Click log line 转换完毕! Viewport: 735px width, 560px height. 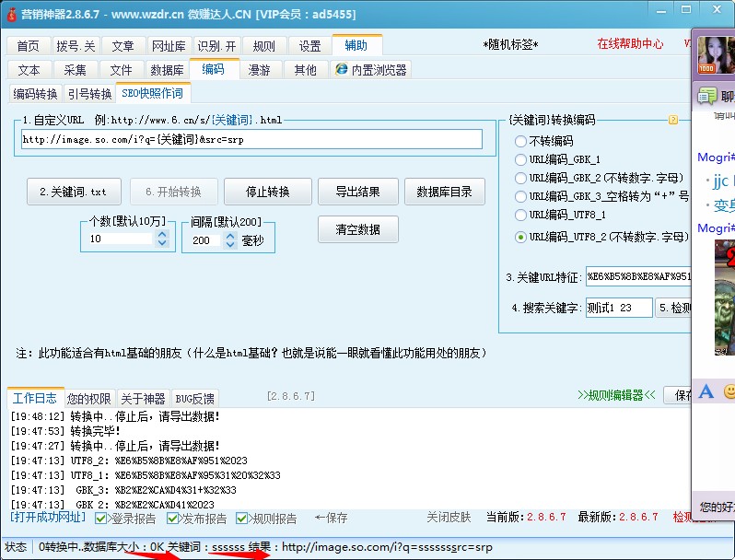click(65, 431)
